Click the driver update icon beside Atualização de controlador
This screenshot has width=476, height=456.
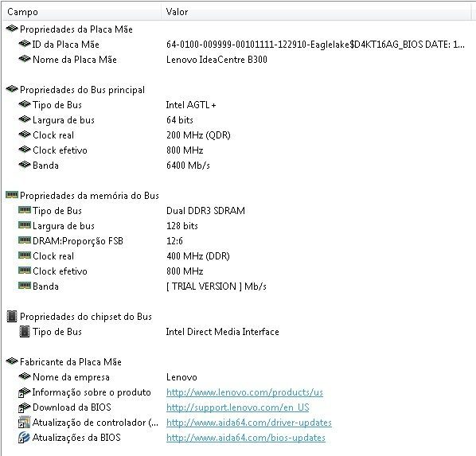pyautogui.click(x=25, y=423)
